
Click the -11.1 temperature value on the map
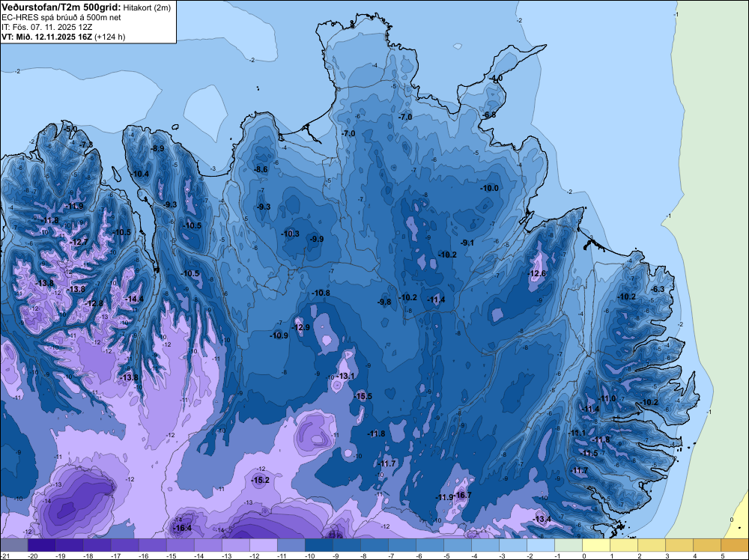click(x=577, y=433)
